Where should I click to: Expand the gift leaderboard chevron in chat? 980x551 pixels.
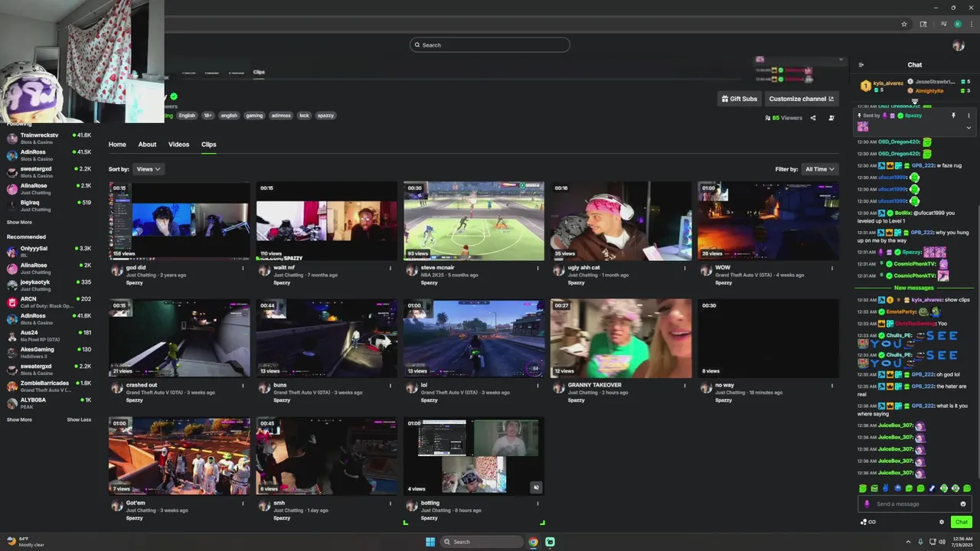point(914,100)
